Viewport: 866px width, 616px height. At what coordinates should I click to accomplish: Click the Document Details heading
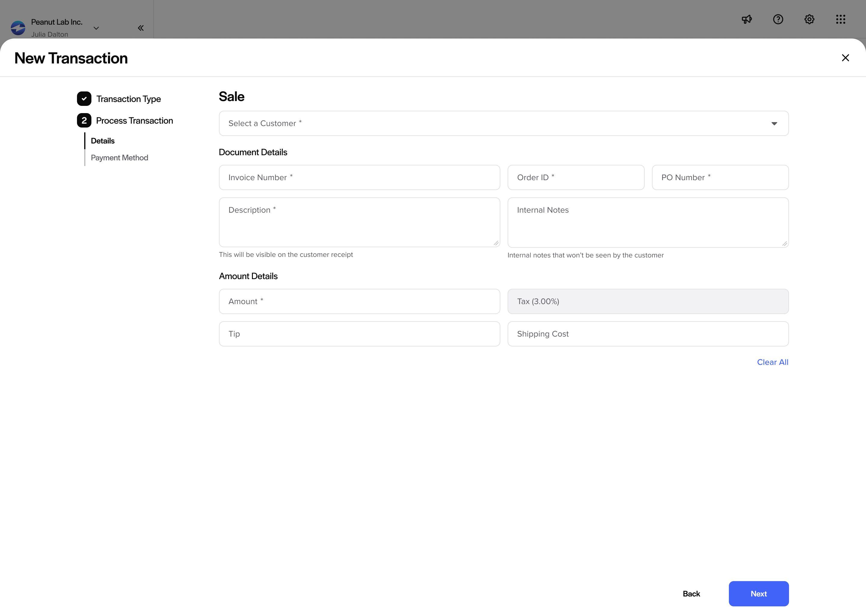(253, 152)
